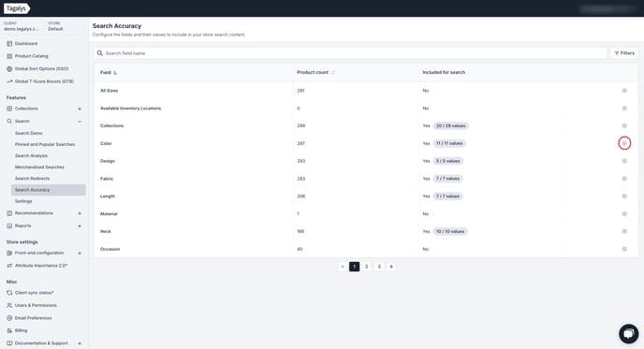Open settings for Collections row
Screen dimensions: 644x349
pos(624,126)
